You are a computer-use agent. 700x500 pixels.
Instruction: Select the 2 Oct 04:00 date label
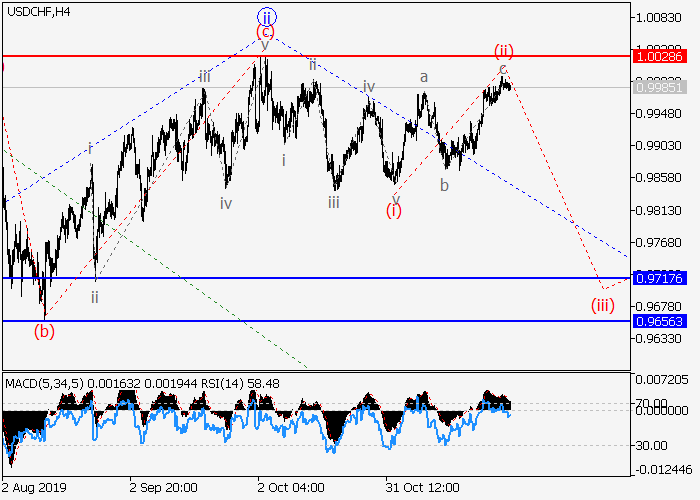(x=291, y=489)
